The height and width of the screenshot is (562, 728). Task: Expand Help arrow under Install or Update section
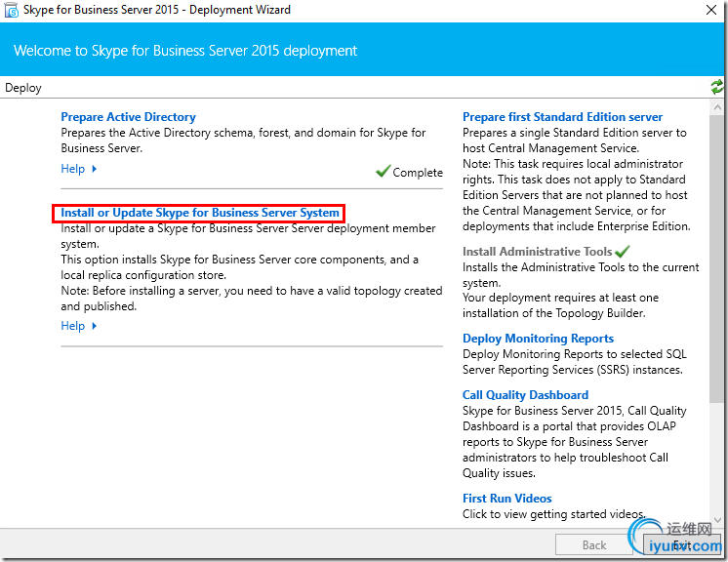pos(95,326)
